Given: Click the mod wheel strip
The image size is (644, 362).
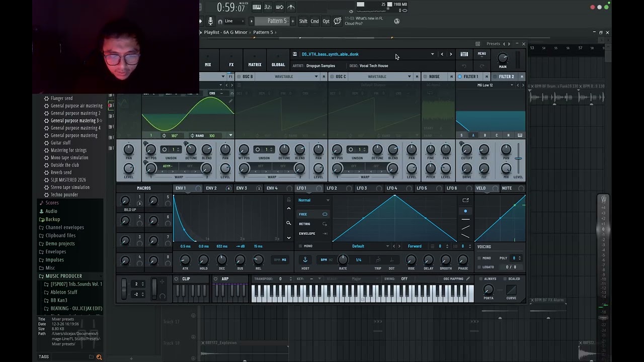Looking at the screenshot, I should coord(154,289).
